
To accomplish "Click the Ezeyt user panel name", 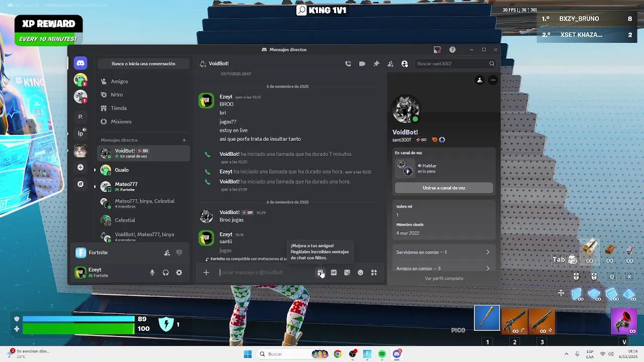I will [x=95, y=270].
